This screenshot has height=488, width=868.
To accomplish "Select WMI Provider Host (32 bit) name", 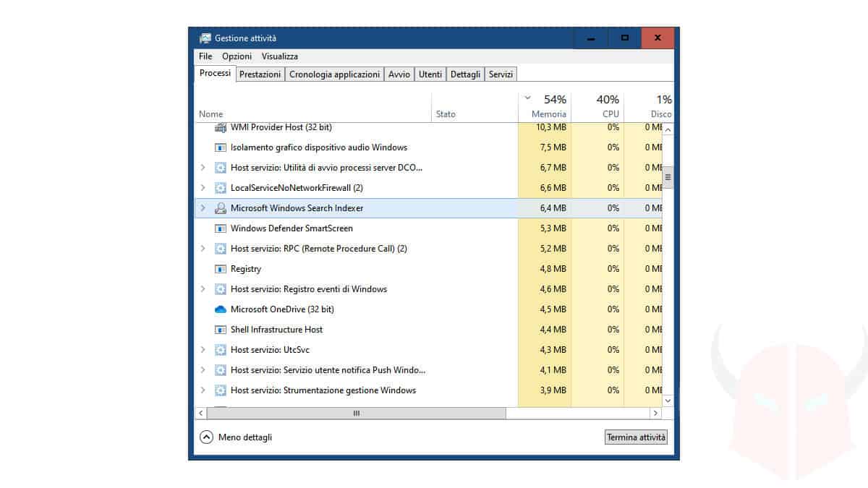I will 281,127.
